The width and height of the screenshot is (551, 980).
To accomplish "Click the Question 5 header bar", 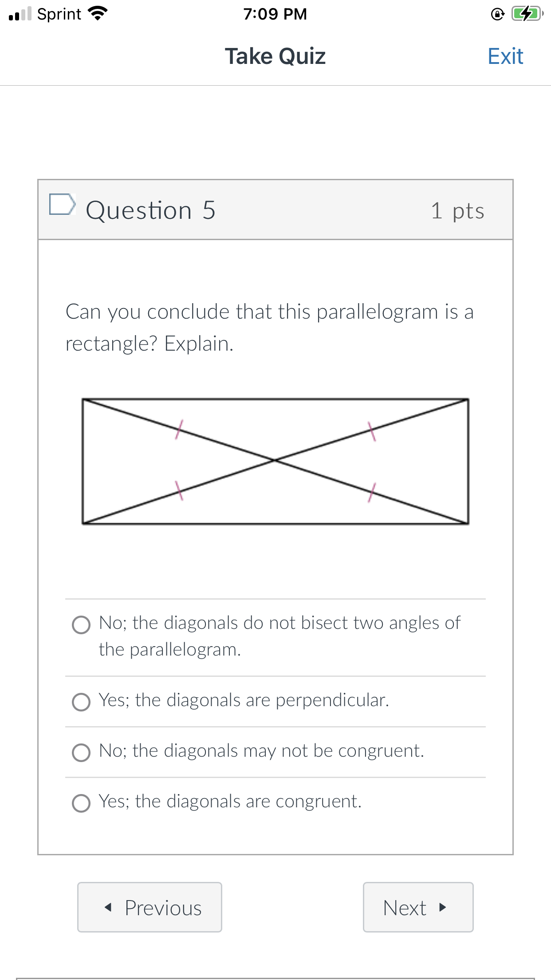I will [x=275, y=209].
